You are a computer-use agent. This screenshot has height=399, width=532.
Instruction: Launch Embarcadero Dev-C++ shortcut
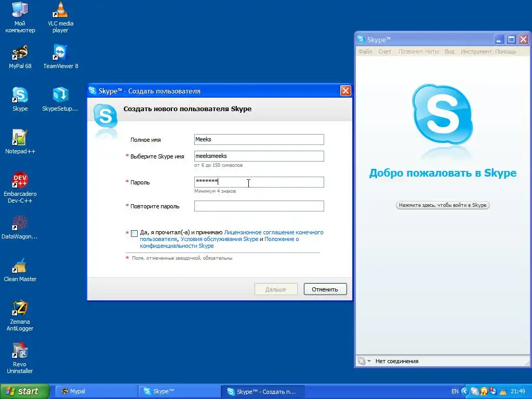coord(20,188)
